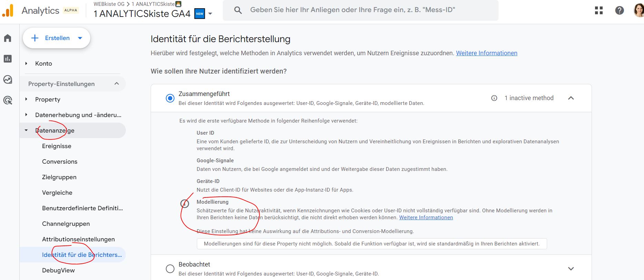The image size is (644, 280).
Task: Click the Google-Signale method heading
Action: coord(215,161)
